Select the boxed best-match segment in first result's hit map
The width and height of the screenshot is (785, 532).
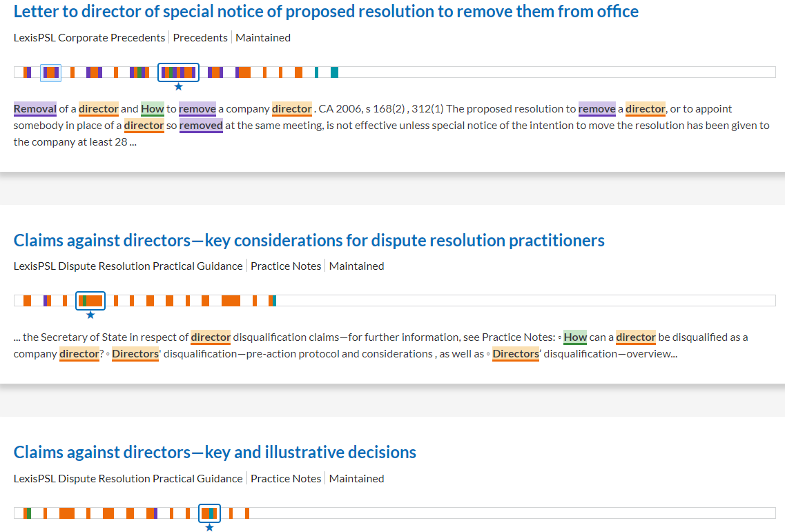(178, 72)
